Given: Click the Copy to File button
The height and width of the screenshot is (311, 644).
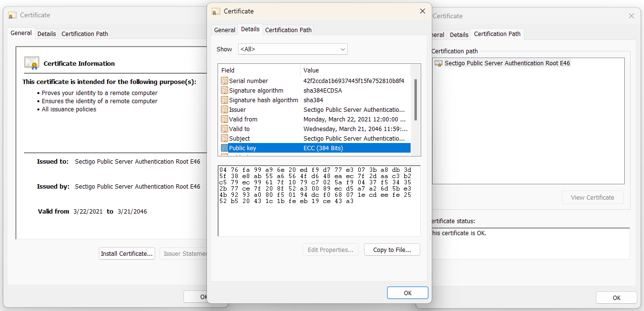Looking at the screenshot, I should 392,250.
